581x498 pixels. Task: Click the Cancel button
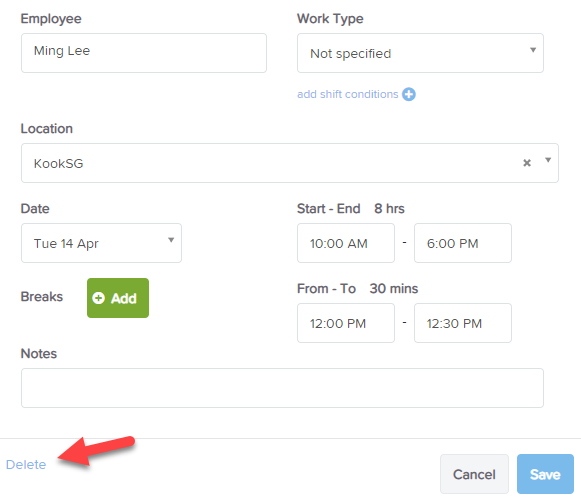coord(474,474)
